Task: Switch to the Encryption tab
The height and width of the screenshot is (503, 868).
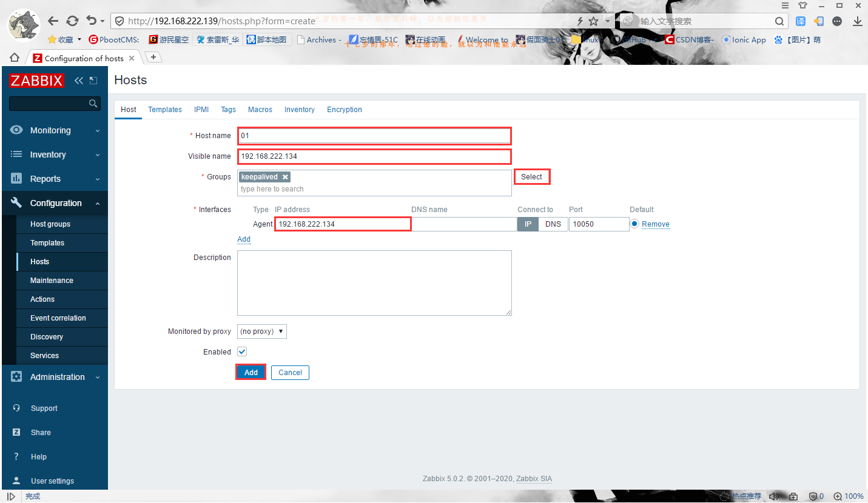Action: [x=345, y=110]
